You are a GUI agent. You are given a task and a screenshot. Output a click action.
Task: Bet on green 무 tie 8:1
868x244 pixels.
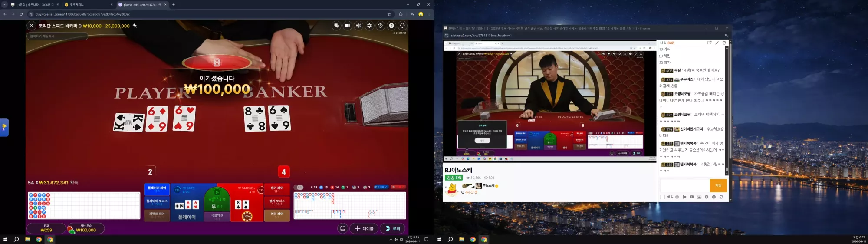217,199
